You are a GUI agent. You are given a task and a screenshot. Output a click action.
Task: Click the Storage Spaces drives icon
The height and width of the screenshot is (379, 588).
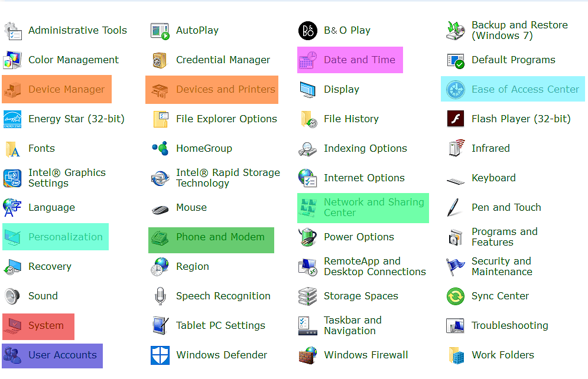[x=308, y=296]
